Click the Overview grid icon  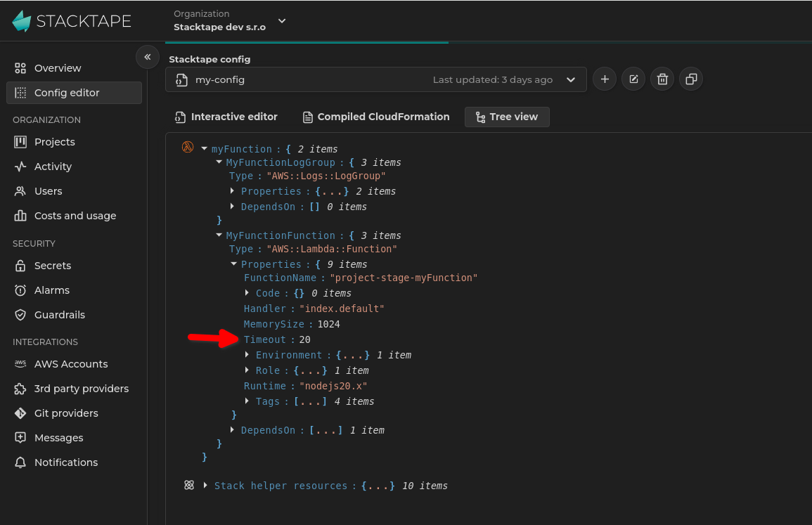point(20,68)
